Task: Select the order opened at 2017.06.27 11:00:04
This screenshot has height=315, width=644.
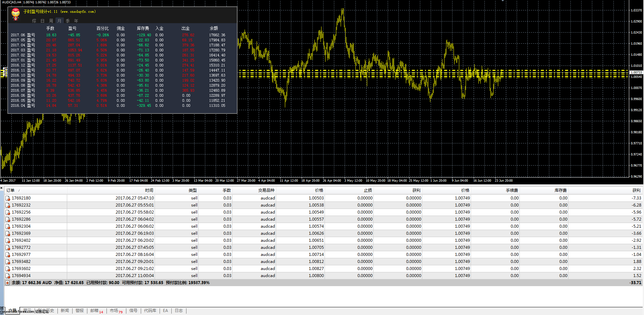Action: tap(324, 276)
